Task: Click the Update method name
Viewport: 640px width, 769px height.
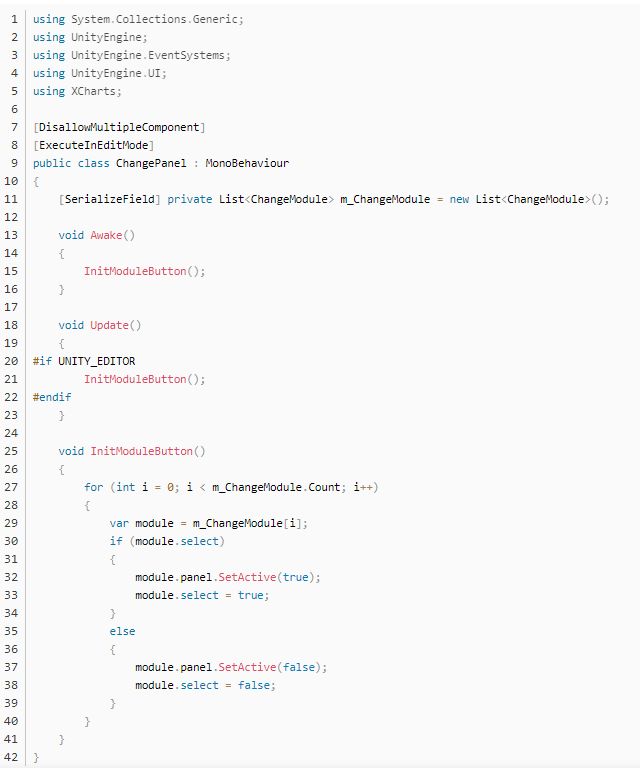Action: click(112, 325)
